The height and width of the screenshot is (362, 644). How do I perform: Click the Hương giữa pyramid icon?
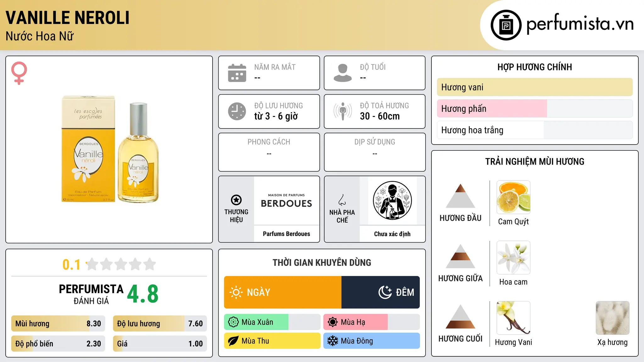pos(460,256)
